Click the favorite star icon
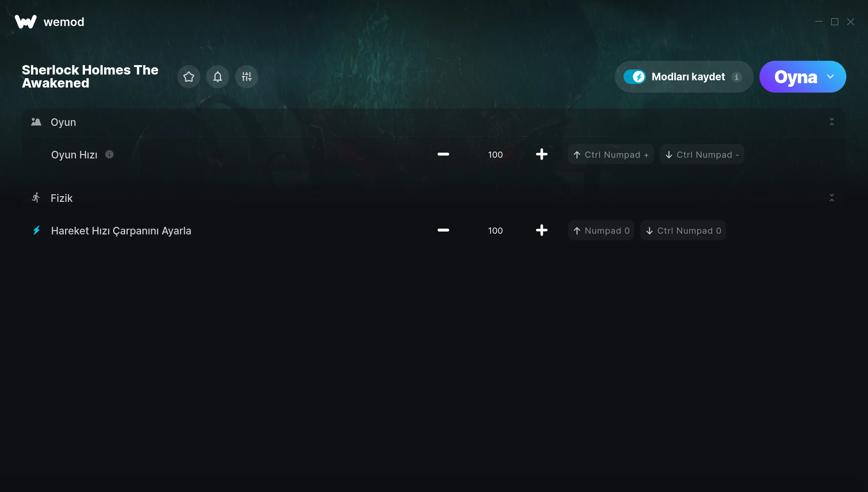The height and width of the screenshot is (492, 868). click(x=189, y=77)
